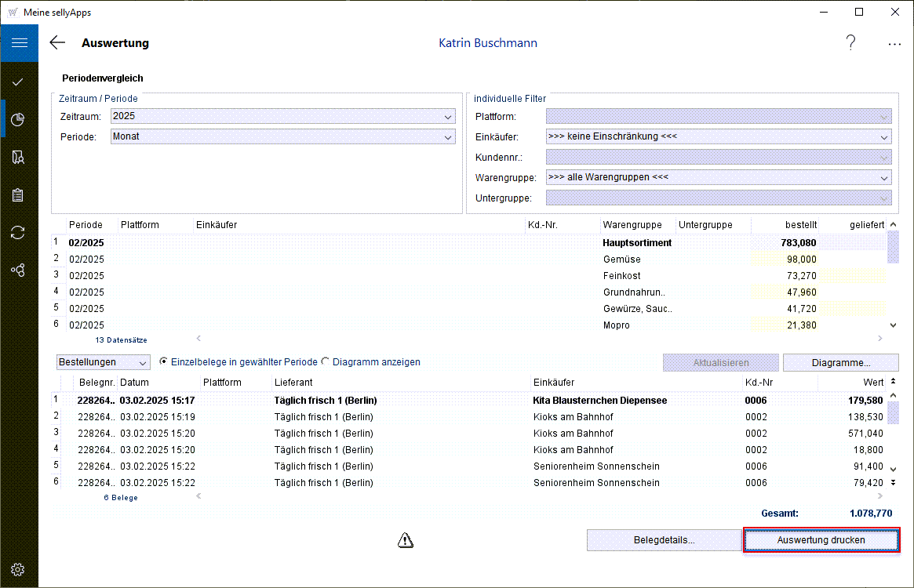Screen dimensions: 914x588
Task: Open settings gear in sidebar
Action: tap(18, 569)
